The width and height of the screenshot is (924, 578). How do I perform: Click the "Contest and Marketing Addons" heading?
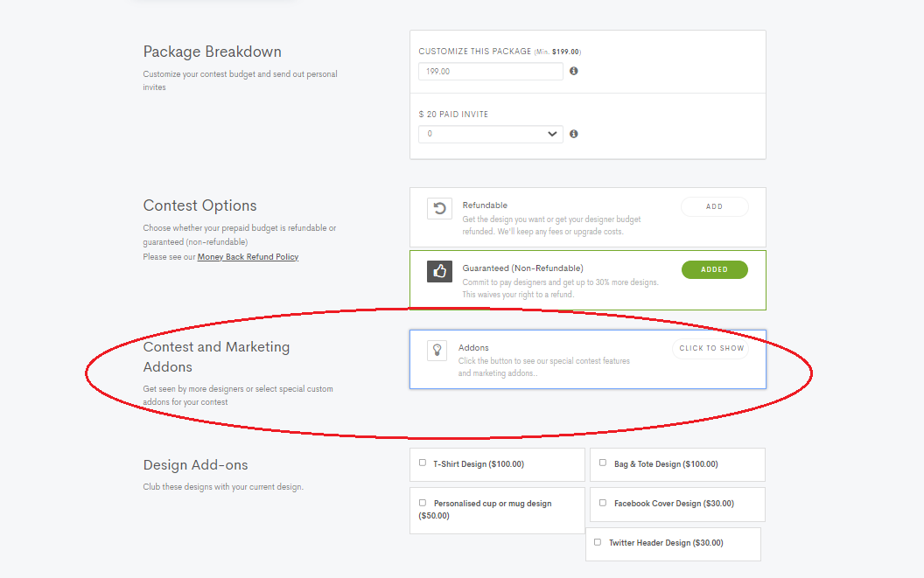(x=216, y=357)
